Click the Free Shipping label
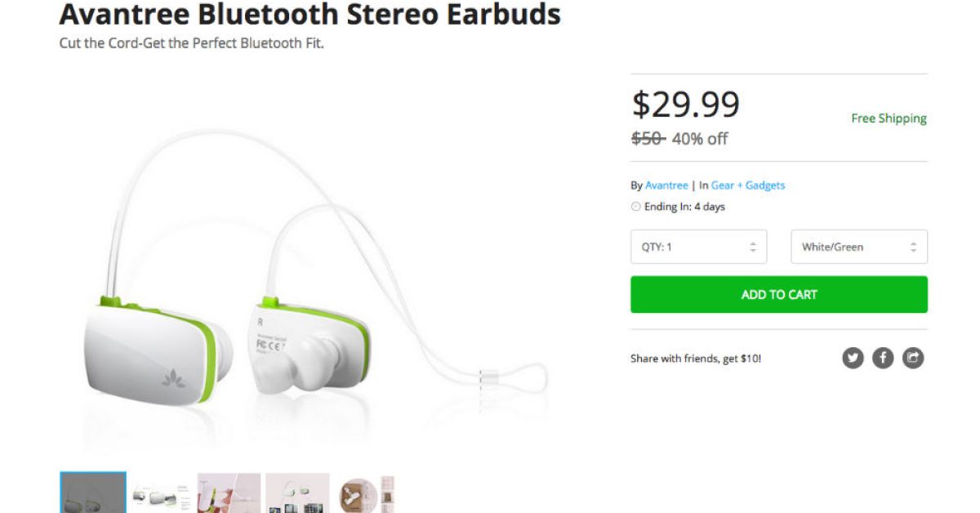 889,118
